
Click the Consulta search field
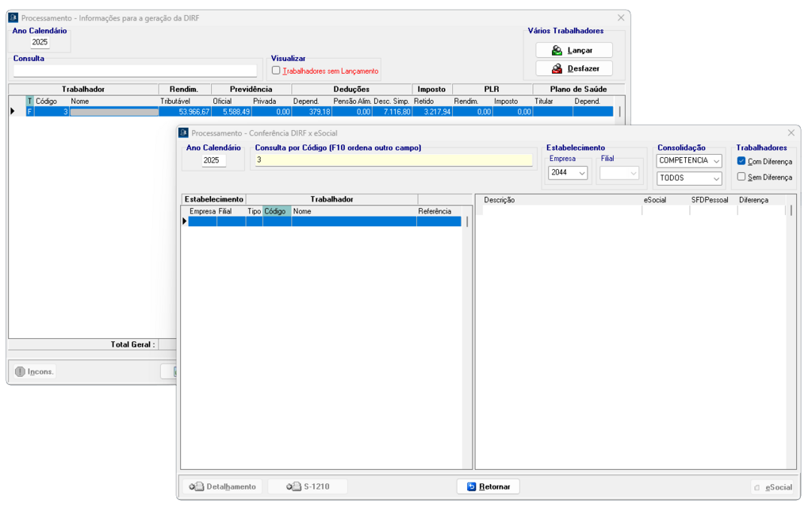(x=135, y=71)
